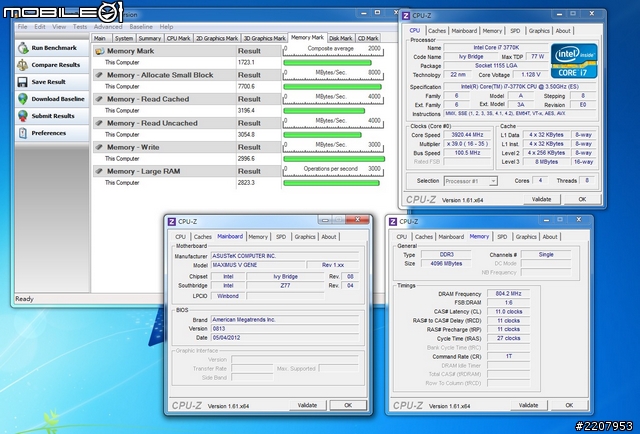Click the Z icon of top CPU-Z window
The image size is (640, 434).
[x=406, y=16]
